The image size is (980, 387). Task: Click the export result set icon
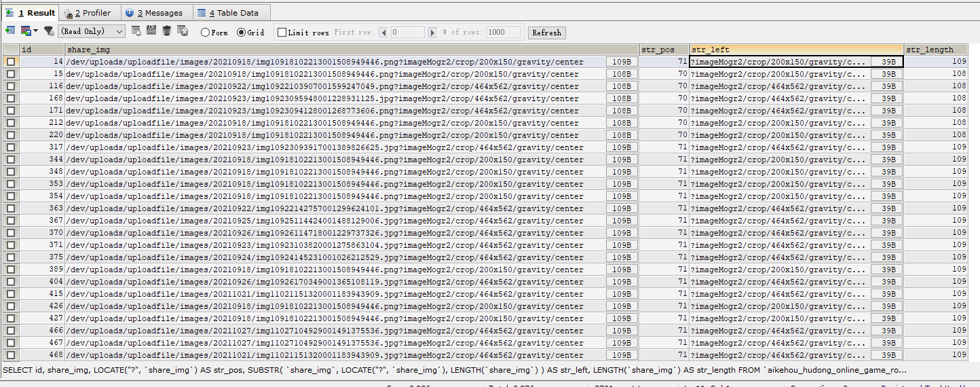[10, 31]
